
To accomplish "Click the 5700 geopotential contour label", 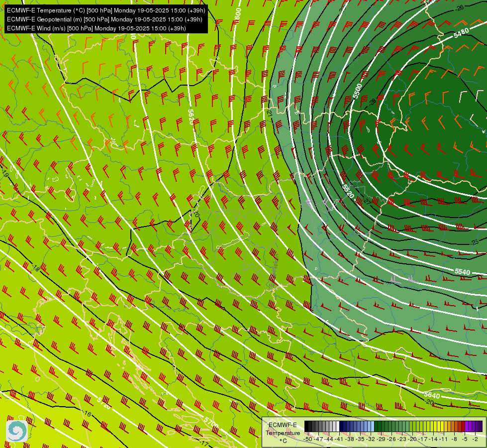I will pos(211,422).
